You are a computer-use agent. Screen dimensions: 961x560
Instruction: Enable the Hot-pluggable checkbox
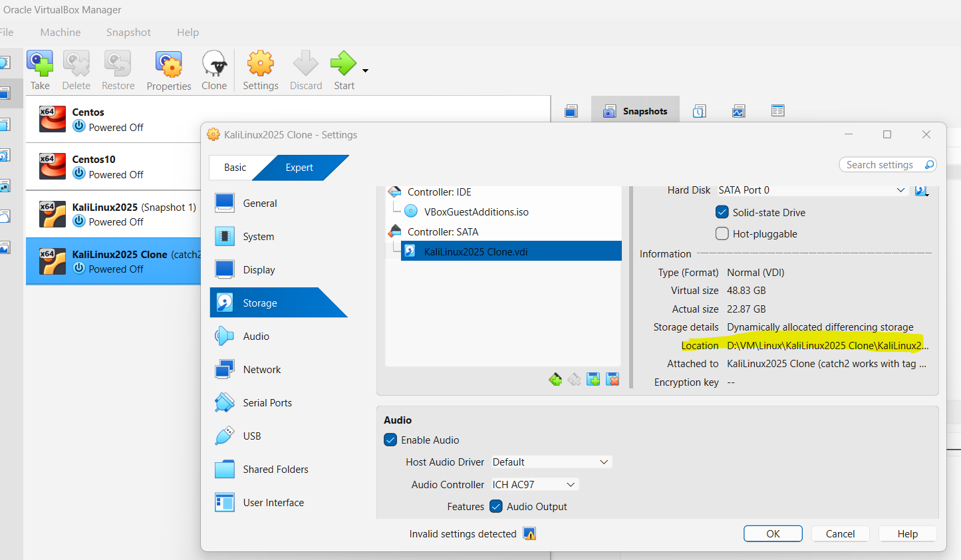tap(722, 233)
